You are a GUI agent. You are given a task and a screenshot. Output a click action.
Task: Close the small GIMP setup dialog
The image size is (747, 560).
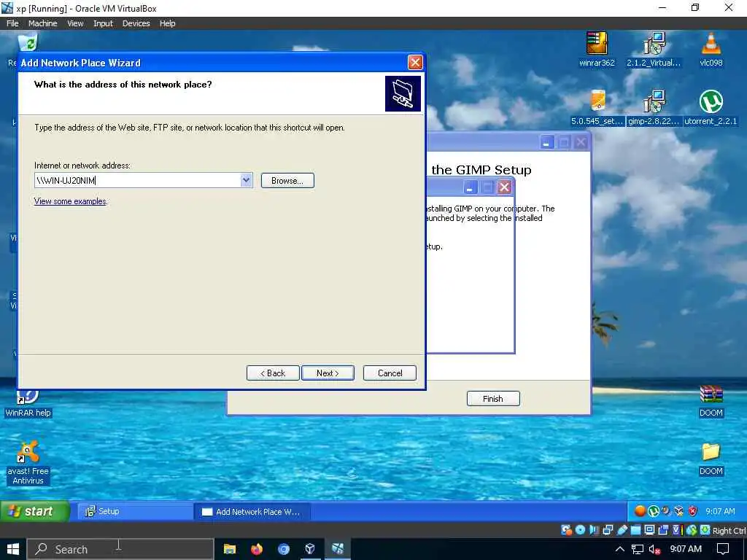pyautogui.click(x=505, y=187)
